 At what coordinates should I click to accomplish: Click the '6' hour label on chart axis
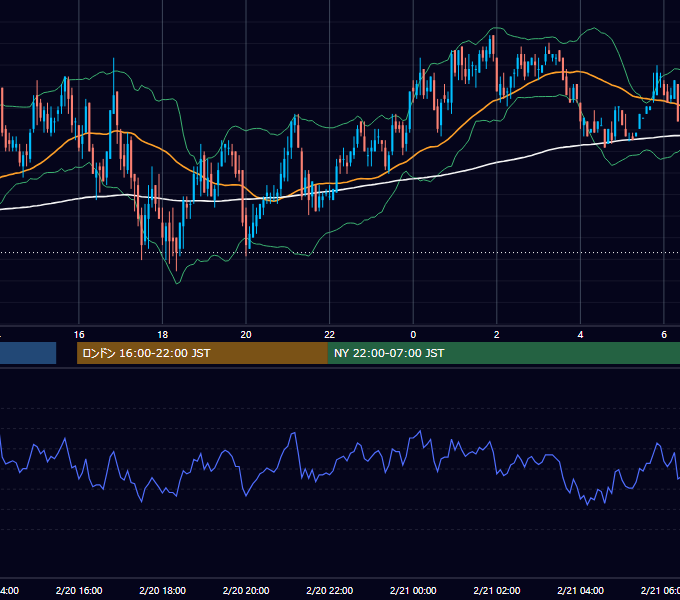click(x=664, y=335)
